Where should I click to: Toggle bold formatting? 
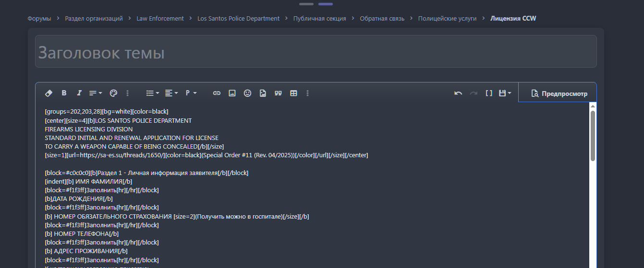point(64,93)
